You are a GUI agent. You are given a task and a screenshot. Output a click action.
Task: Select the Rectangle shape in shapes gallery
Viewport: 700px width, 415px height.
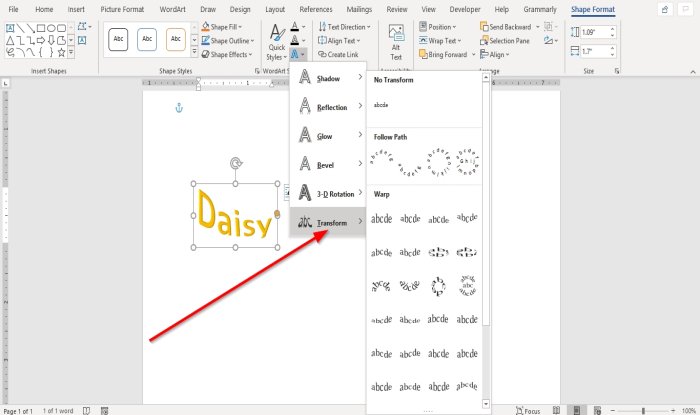41,28
